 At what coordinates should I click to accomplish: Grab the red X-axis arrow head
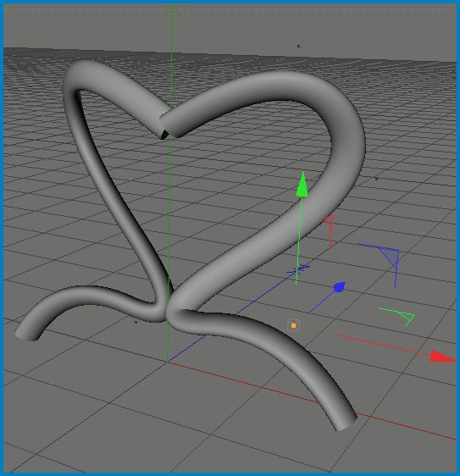(443, 357)
